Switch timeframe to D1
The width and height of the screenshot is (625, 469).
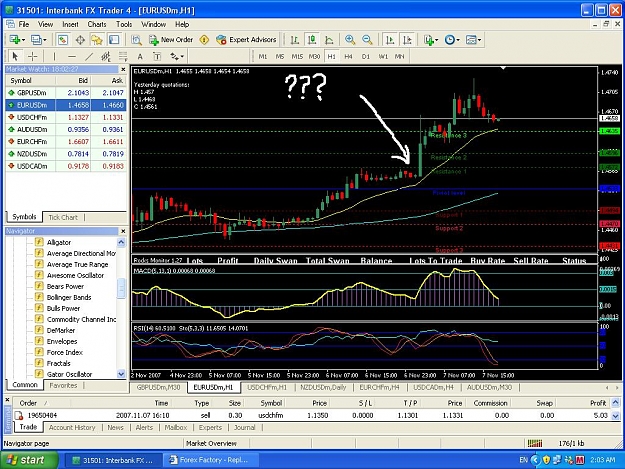click(366, 57)
